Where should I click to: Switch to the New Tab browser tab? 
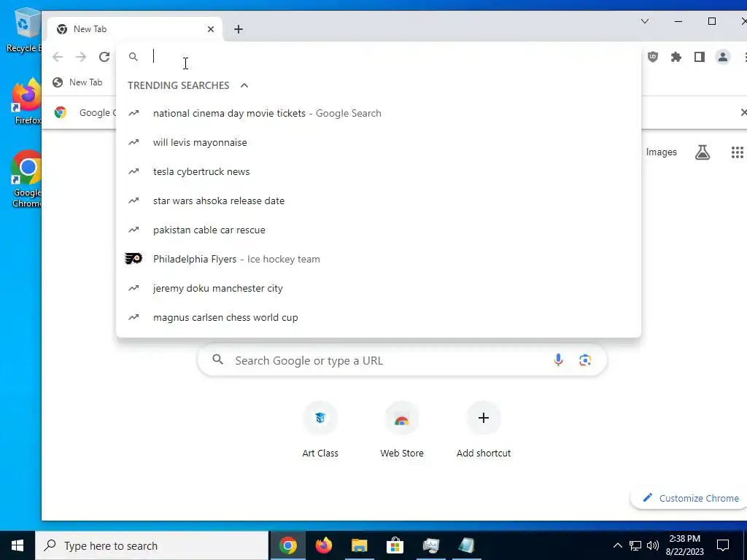pos(135,29)
